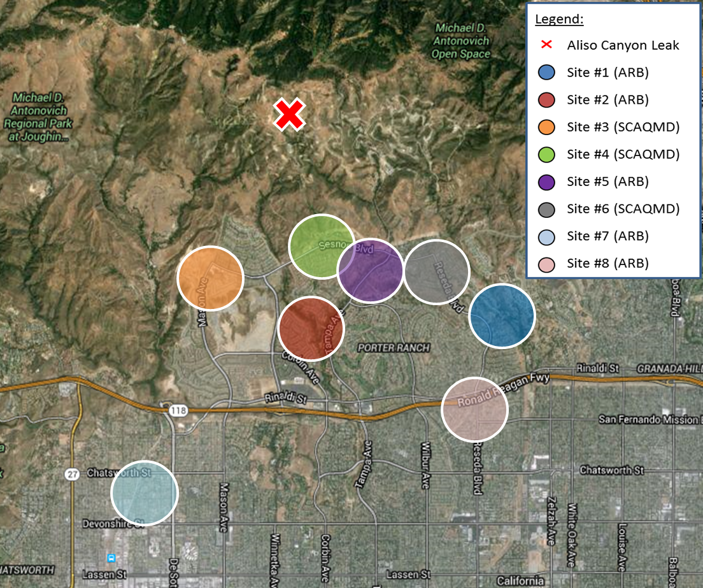Click the green Site #4 legend swatch
Image resolution: width=703 pixels, height=588 pixels.
[x=546, y=154]
